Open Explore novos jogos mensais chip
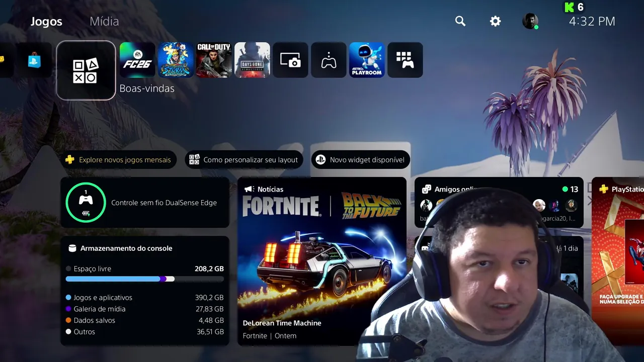Viewport: 644px width, 362px height. pyautogui.click(x=118, y=160)
